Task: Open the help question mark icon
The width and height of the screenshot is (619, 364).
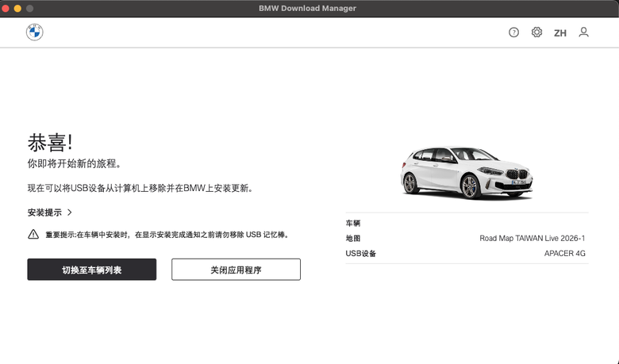Action: coord(513,33)
